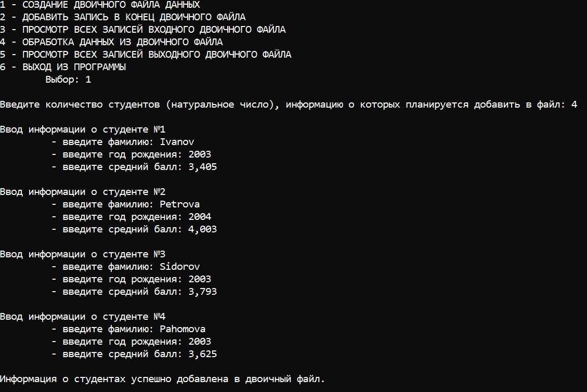The width and height of the screenshot is (587, 392).
Task: Click the average score 4,003
Action: click(x=203, y=229)
